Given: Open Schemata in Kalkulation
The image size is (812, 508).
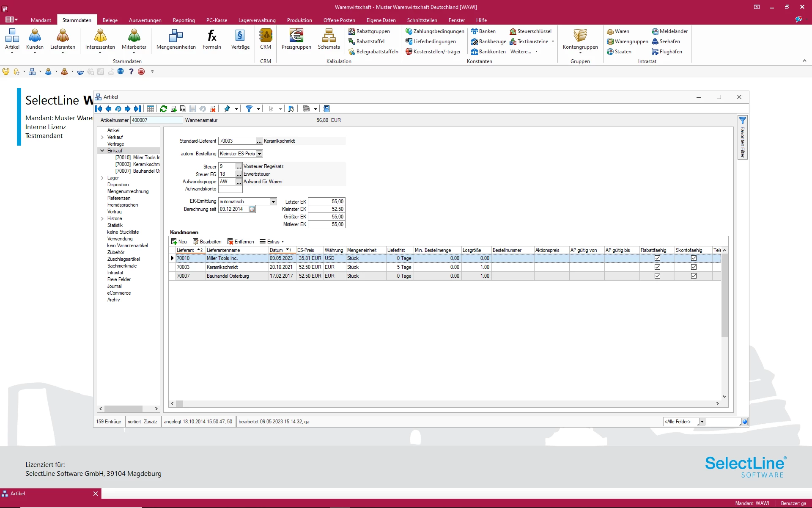Looking at the screenshot, I should click(x=329, y=40).
